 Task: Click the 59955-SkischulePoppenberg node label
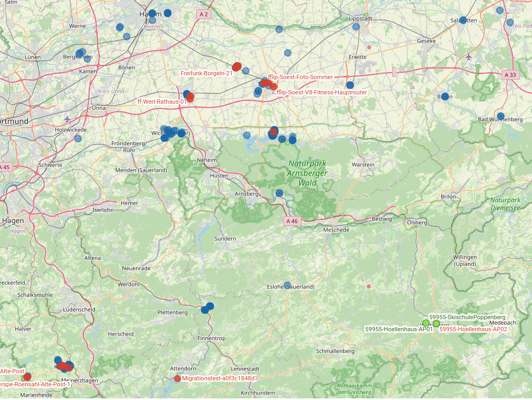point(467,317)
